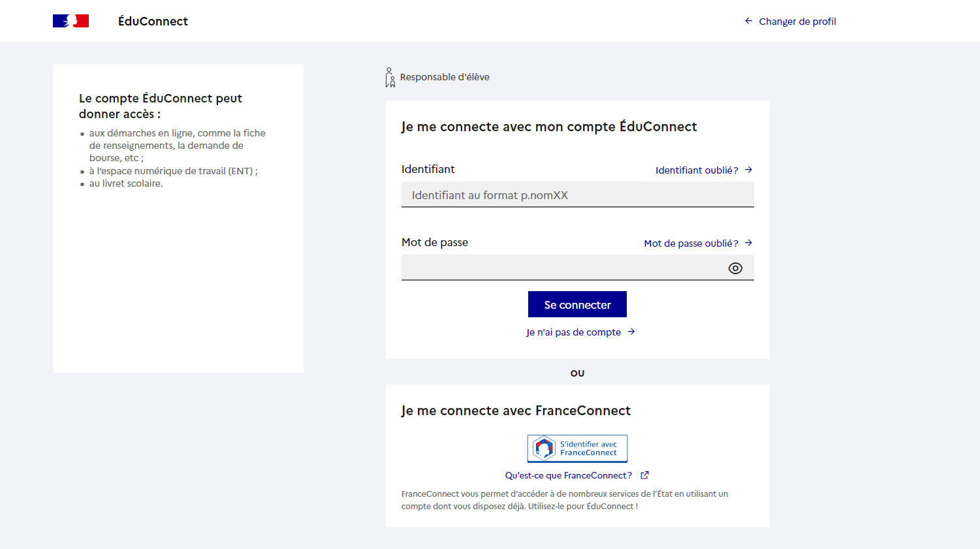Click the arrow next to Identifiant oublié
This screenshot has height=549, width=980.
click(x=749, y=170)
